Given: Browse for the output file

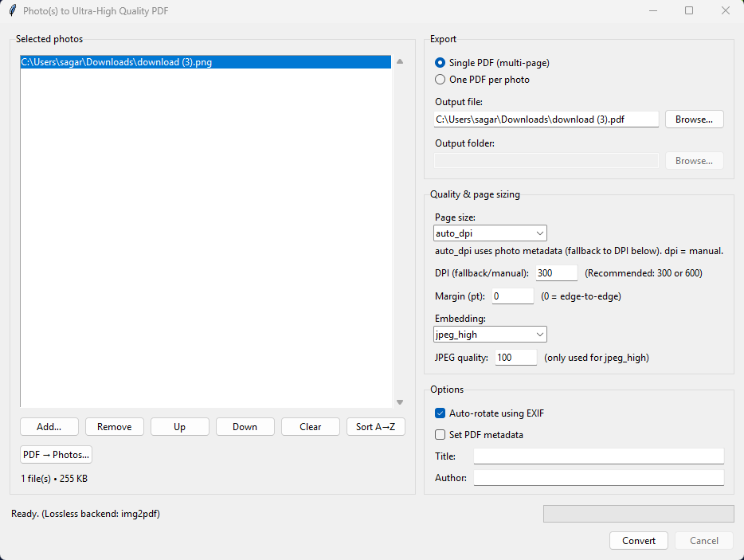Looking at the screenshot, I should coord(694,119).
